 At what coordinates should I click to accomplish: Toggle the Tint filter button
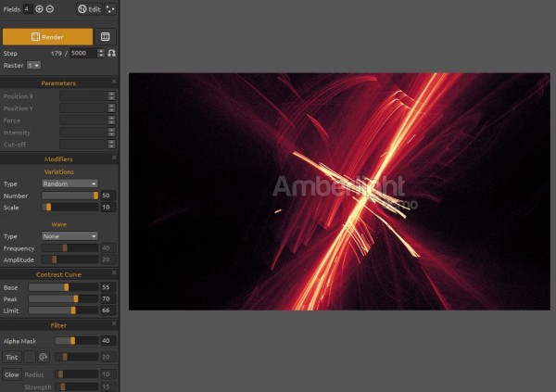click(x=12, y=357)
